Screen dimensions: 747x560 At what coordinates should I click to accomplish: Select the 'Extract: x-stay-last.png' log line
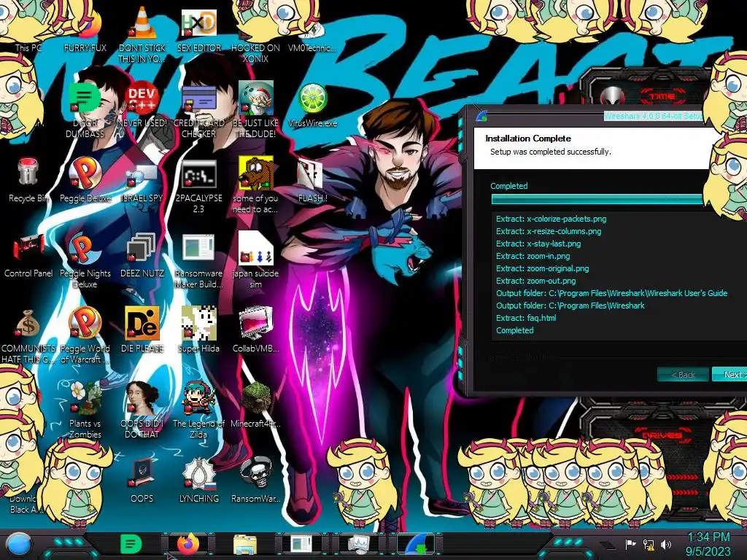538,244
